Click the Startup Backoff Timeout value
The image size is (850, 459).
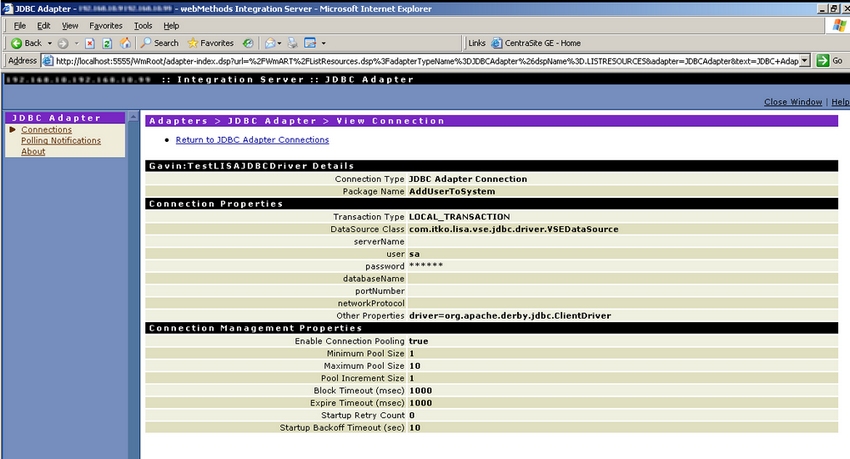pyautogui.click(x=415, y=428)
